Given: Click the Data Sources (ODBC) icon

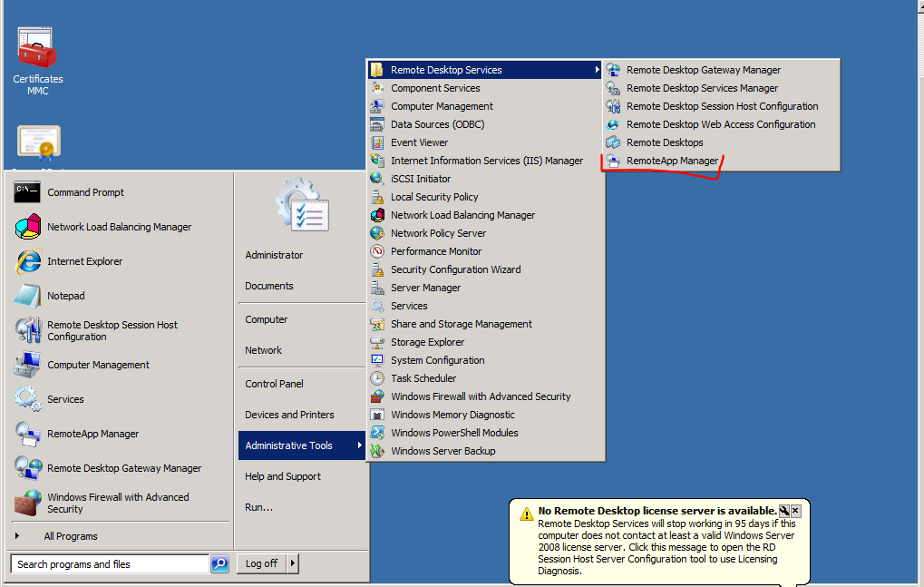Looking at the screenshot, I should click(377, 124).
